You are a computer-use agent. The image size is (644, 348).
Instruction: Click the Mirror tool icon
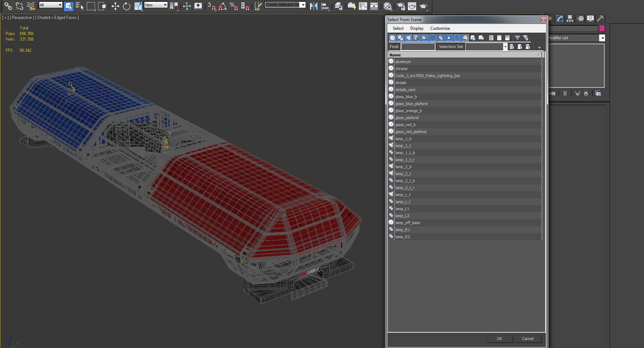[x=314, y=6]
